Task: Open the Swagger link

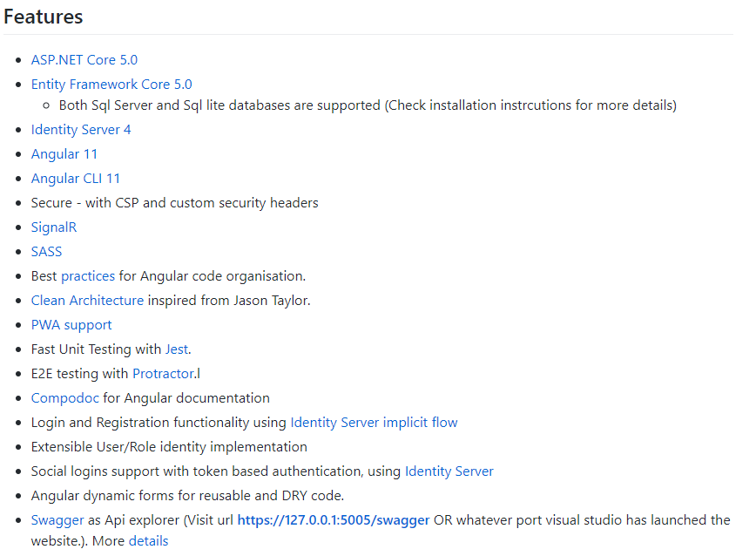Action: point(57,520)
